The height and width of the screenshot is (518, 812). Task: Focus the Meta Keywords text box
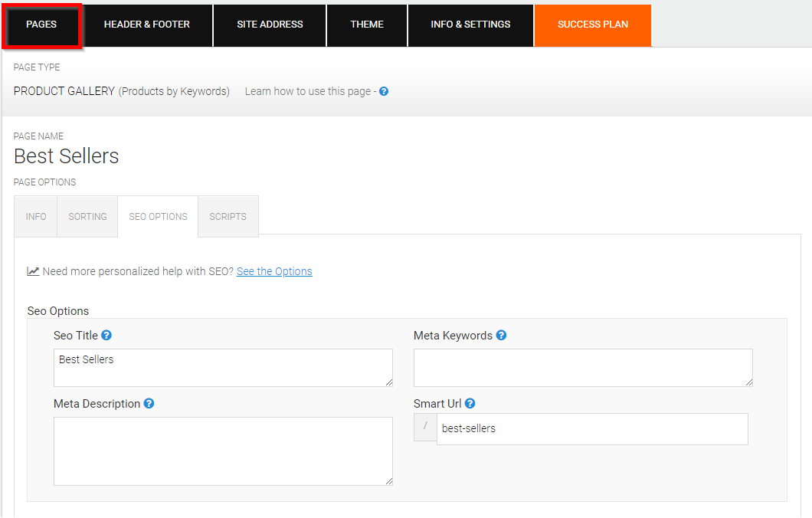583,368
